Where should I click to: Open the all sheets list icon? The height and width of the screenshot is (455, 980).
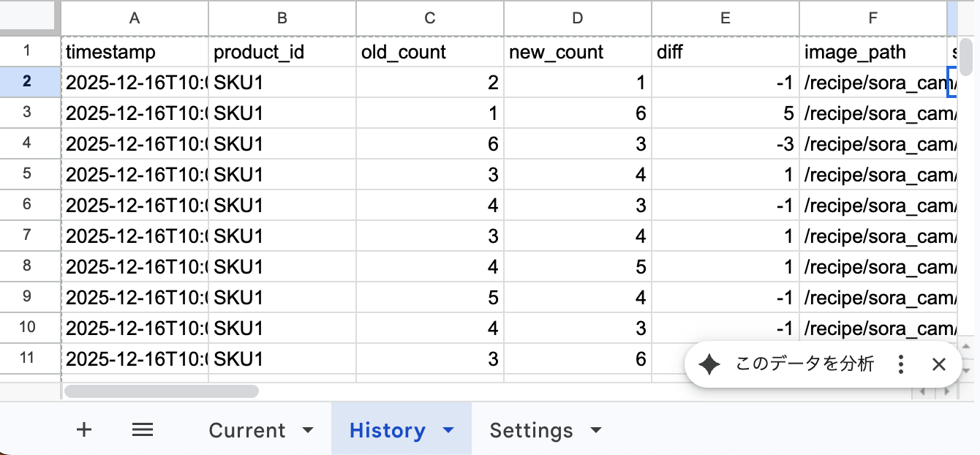tap(143, 429)
